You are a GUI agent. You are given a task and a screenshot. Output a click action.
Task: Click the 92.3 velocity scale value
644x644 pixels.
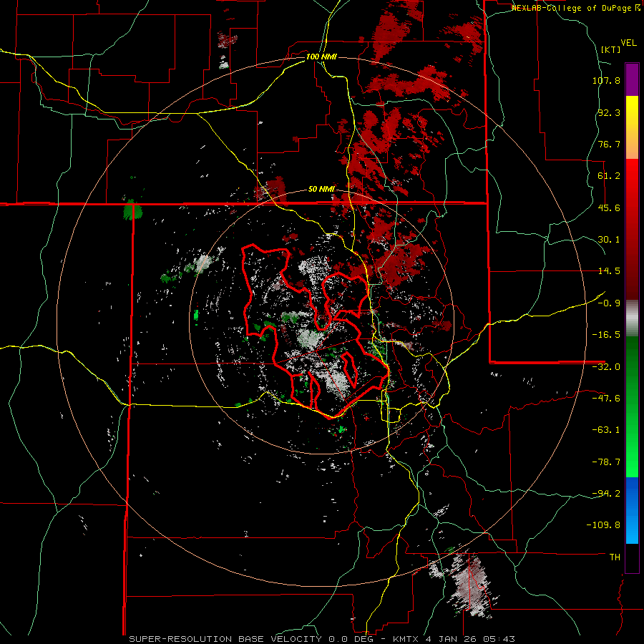[x=609, y=112]
